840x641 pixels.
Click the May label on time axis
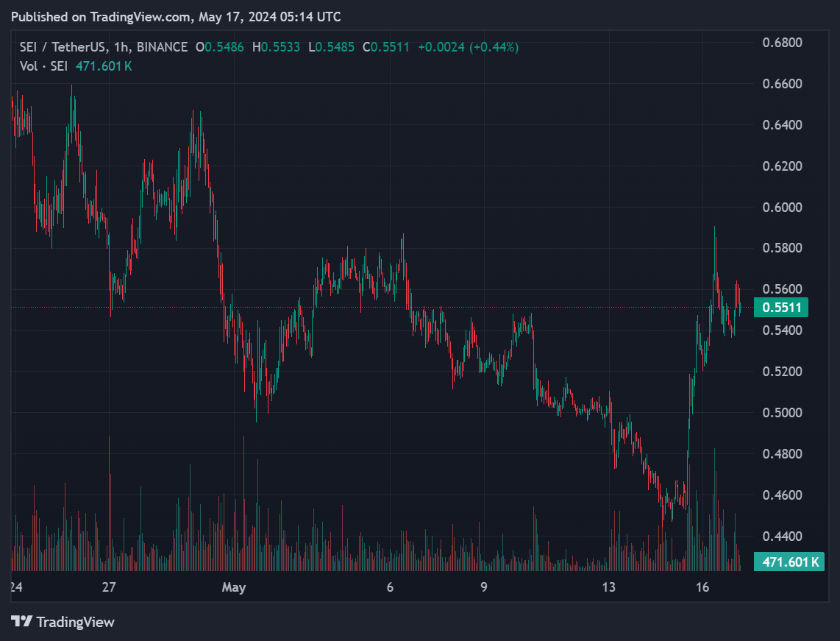pyautogui.click(x=235, y=588)
